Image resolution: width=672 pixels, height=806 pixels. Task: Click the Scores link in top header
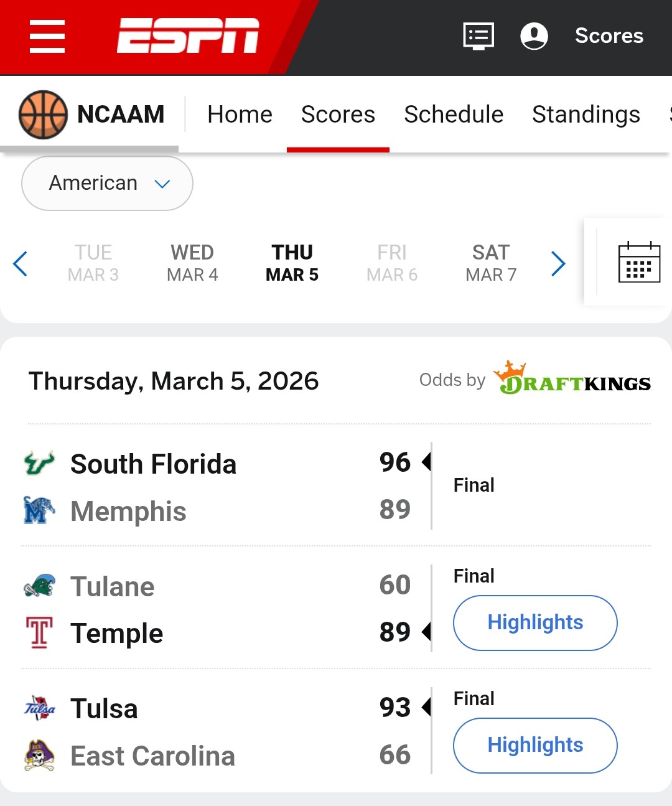[609, 36]
